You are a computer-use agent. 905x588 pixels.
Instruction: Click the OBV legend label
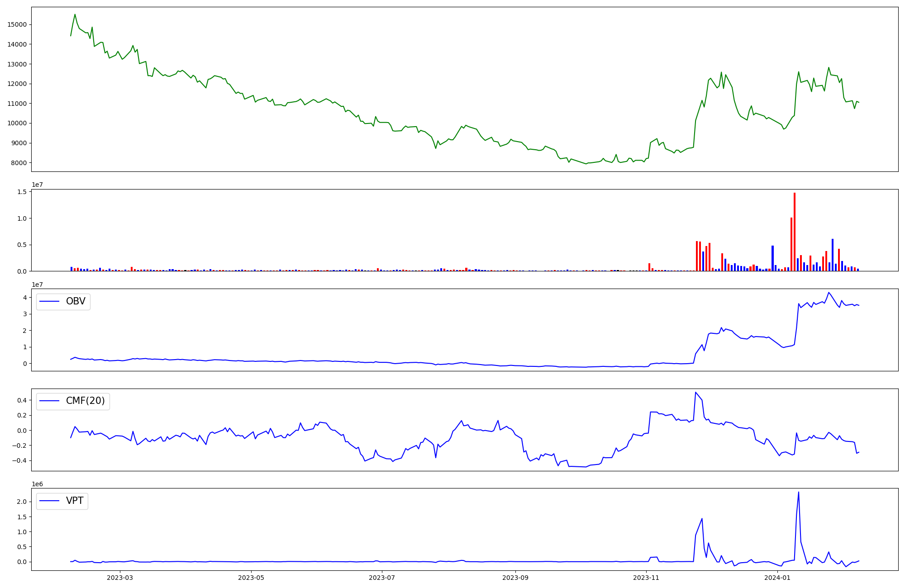click(76, 301)
